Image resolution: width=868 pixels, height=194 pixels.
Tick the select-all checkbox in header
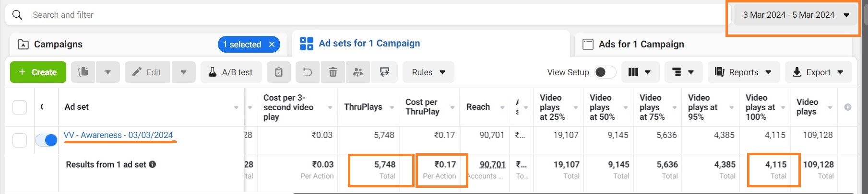click(x=20, y=107)
